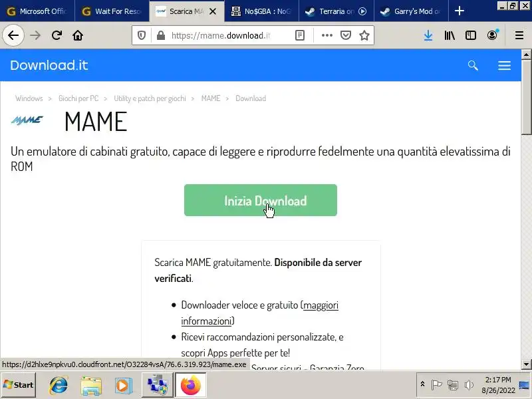Play media in Terraria tab
Viewport: 532px width, 399px height.
point(362,11)
